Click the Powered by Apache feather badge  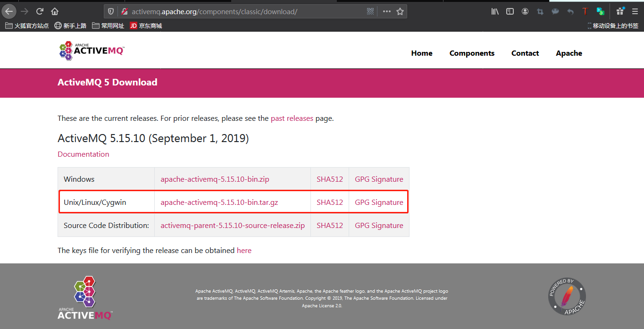pos(567,296)
